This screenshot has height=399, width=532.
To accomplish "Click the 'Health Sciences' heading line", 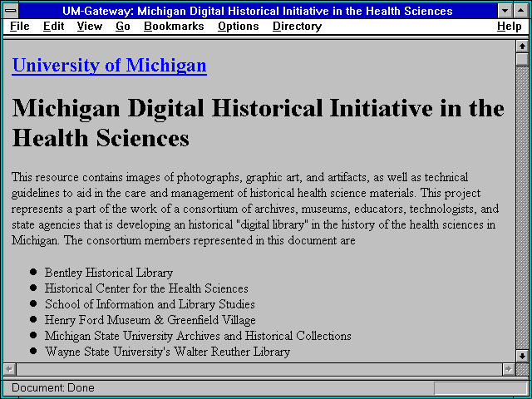I will [x=101, y=139].
